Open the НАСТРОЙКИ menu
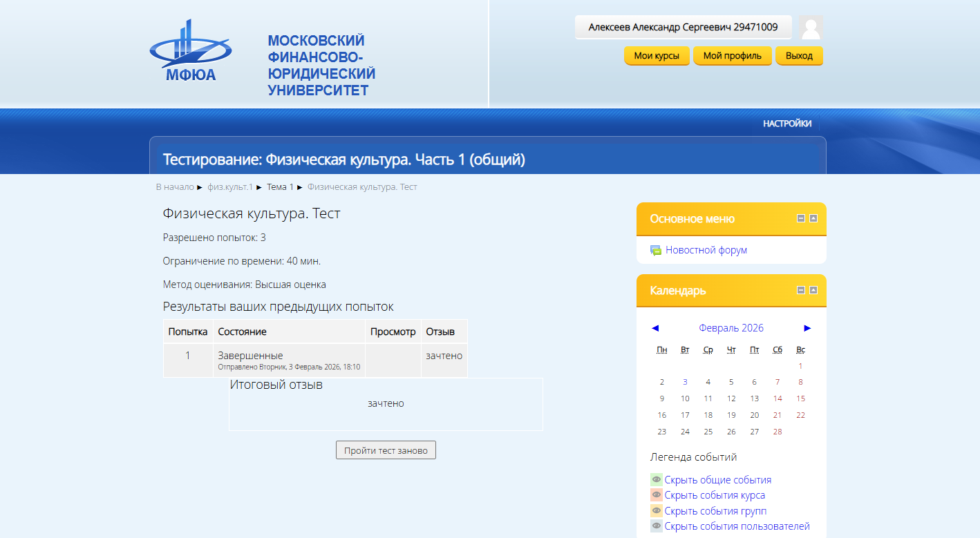Image resolution: width=980 pixels, height=538 pixels. click(x=787, y=124)
